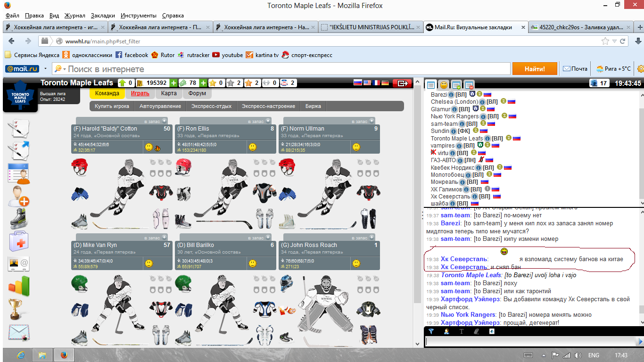Click the red logout exit icon
Image resolution: width=644 pixels, height=362 pixels.
point(402,83)
